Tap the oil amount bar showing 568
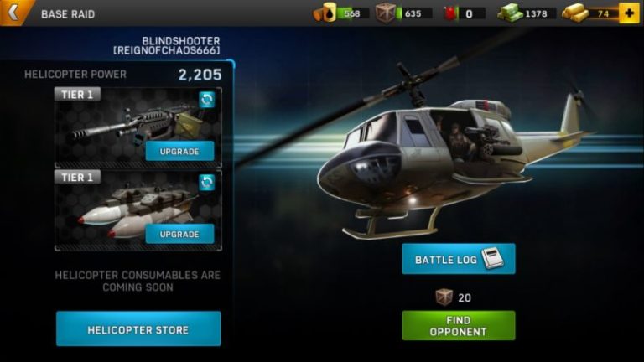644x362 pixels. (352, 13)
